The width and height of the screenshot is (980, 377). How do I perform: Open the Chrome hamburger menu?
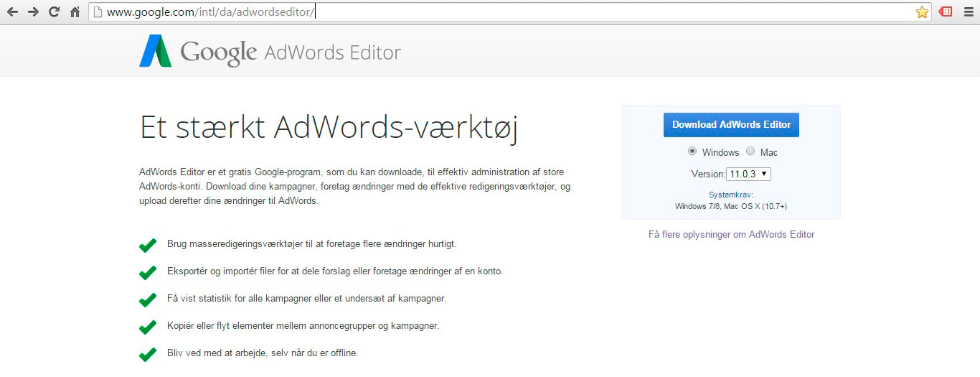click(968, 12)
